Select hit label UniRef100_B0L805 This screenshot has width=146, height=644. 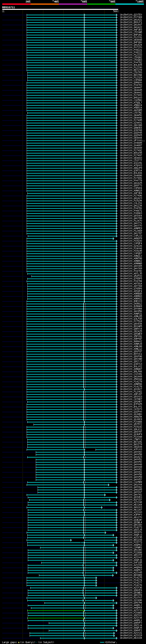click(131, 65)
